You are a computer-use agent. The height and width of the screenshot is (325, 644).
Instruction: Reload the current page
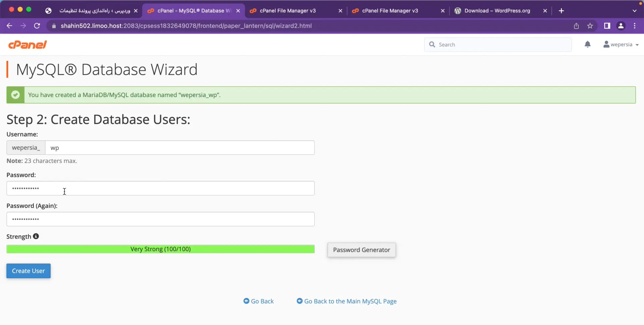[x=37, y=26]
